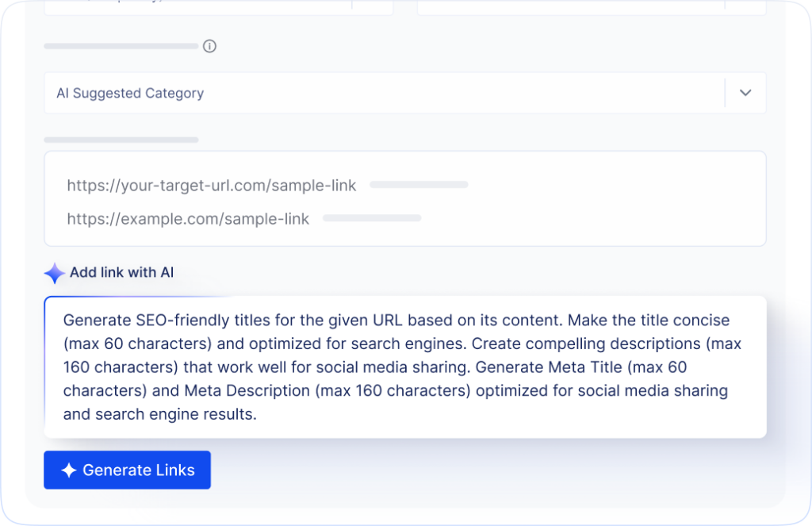Click the sparkle icon inside Generate Links button
Screen dimensions: 812x526
(70, 470)
